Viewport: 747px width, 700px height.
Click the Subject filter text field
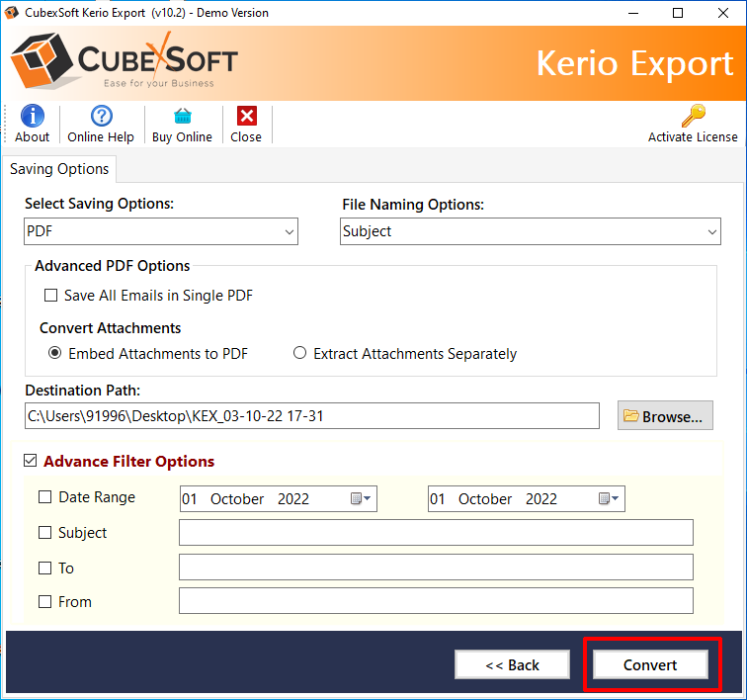(436, 533)
